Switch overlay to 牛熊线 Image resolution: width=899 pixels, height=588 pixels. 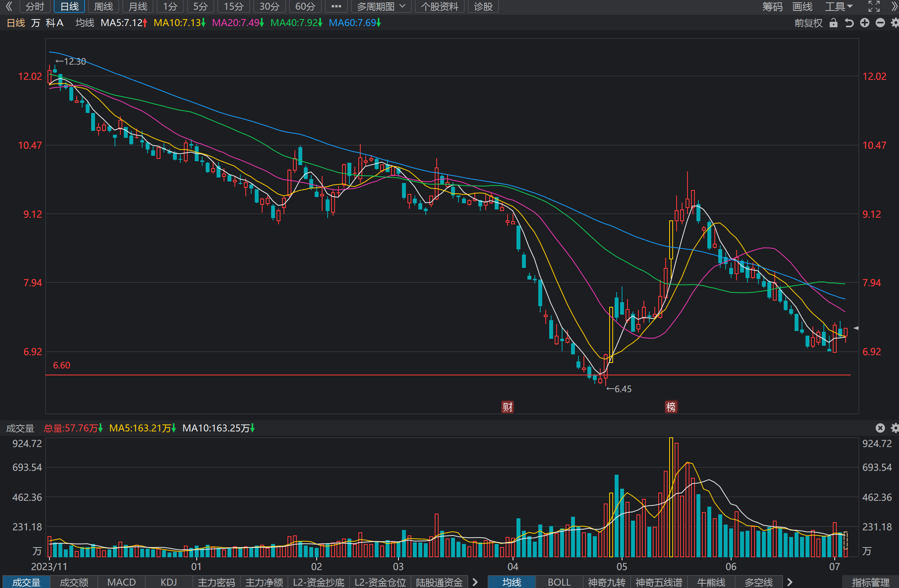click(711, 582)
